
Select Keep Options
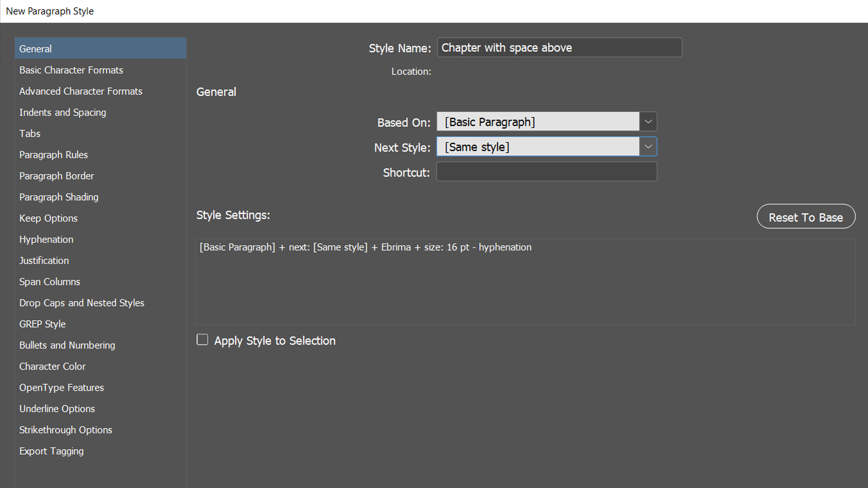[48, 218]
